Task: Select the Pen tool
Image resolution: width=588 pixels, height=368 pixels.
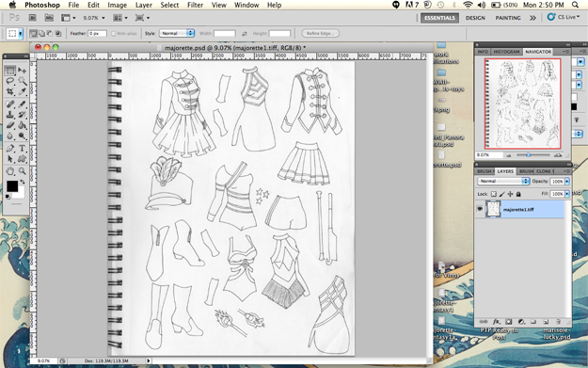Action: [10, 148]
